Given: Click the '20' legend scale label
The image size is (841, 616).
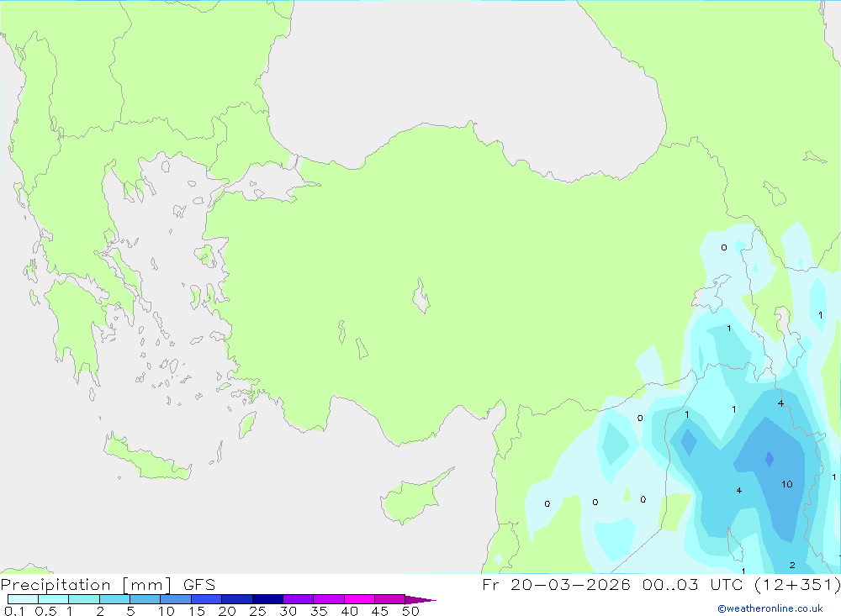Looking at the screenshot, I should [x=227, y=611].
